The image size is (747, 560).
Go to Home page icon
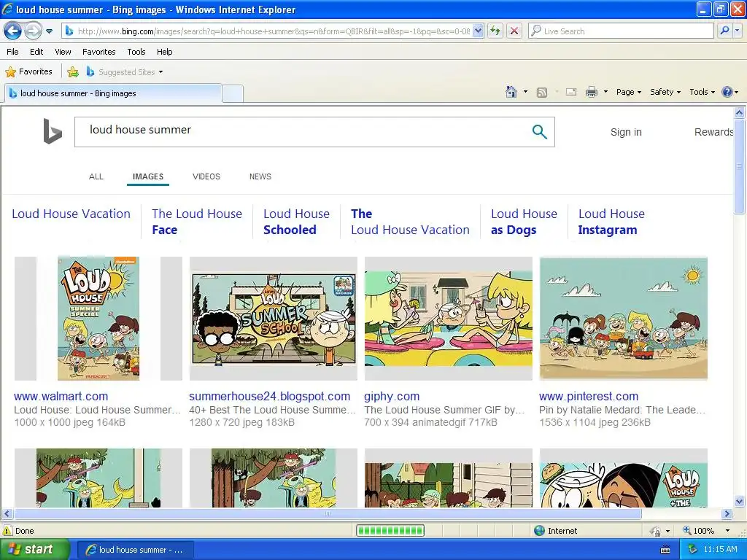point(511,92)
